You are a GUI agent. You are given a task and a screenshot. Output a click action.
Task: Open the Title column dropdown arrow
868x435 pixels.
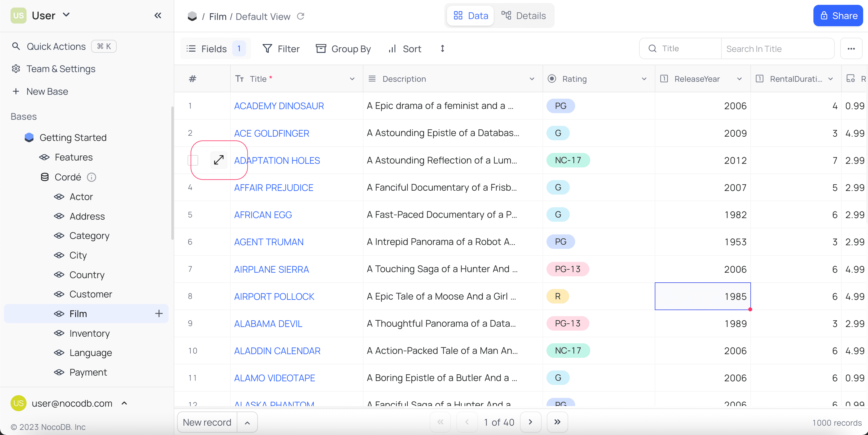pos(352,79)
